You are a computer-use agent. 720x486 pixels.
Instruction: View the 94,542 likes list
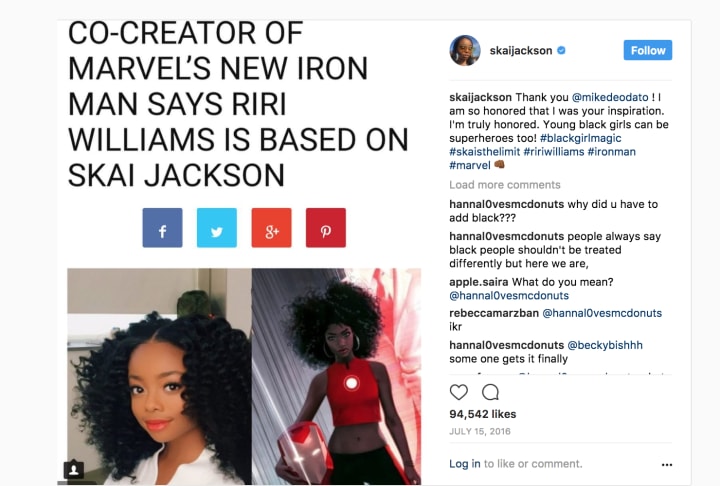(483, 414)
